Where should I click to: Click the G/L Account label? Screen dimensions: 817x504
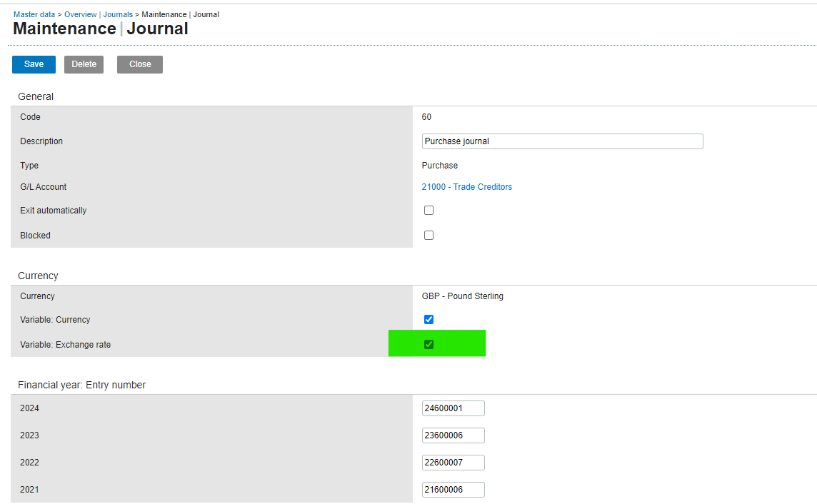[44, 187]
